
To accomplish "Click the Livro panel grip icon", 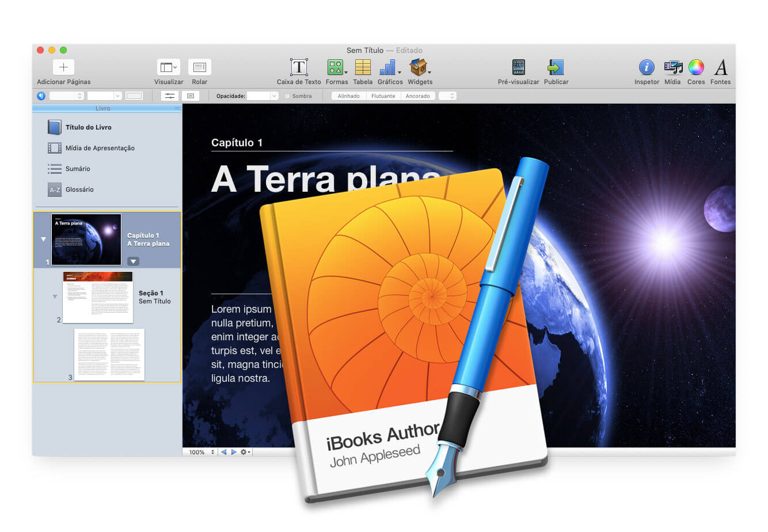I will click(177, 108).
